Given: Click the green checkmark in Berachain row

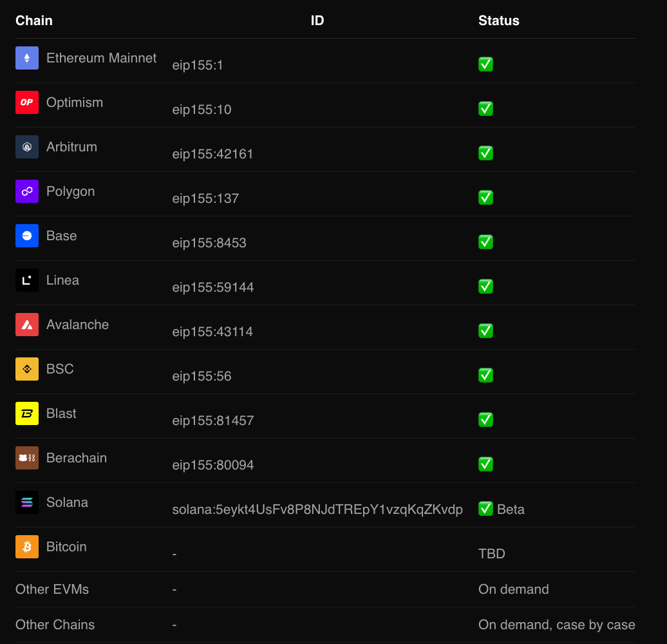Looking at the screenshot, I should tap(486, 464).
